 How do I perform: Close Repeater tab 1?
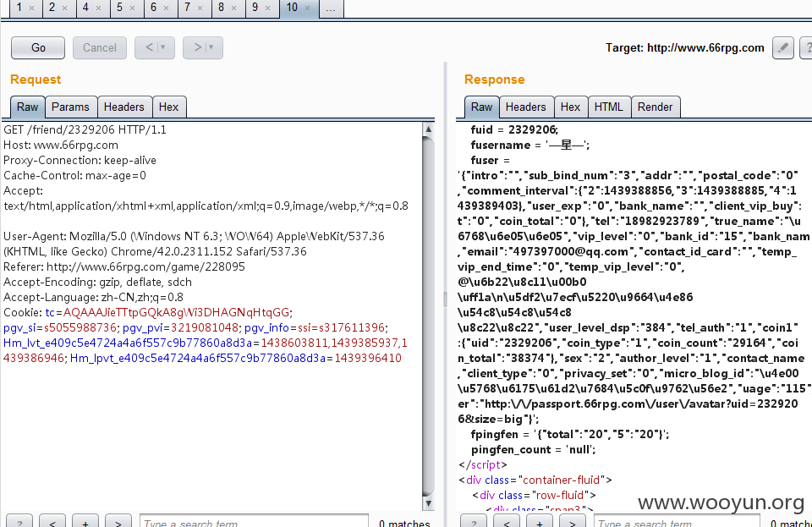pos(31,8)
